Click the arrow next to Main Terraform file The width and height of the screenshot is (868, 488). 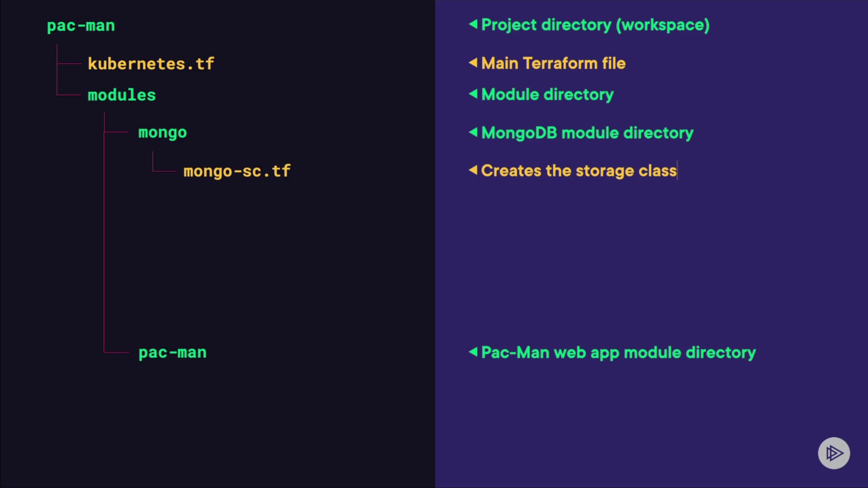[473, 62]
